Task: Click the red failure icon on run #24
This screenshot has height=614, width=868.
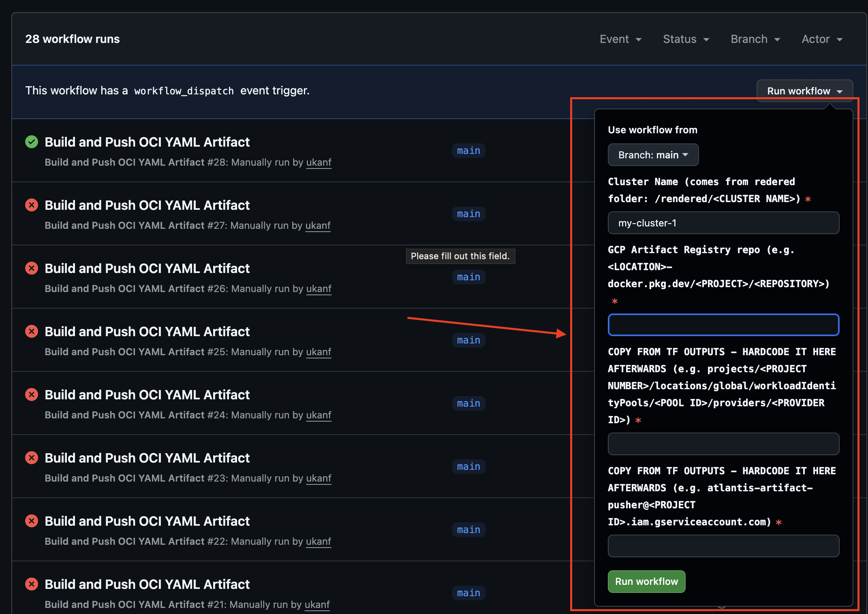Action: tap(32, 394)
